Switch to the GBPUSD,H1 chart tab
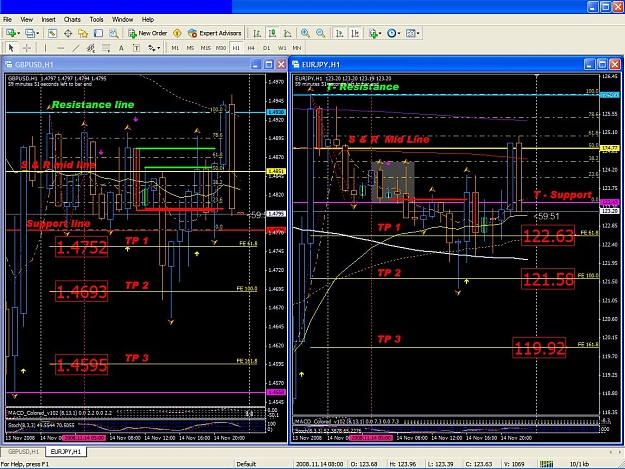625x469 pixels. click(x=23, y=451)
